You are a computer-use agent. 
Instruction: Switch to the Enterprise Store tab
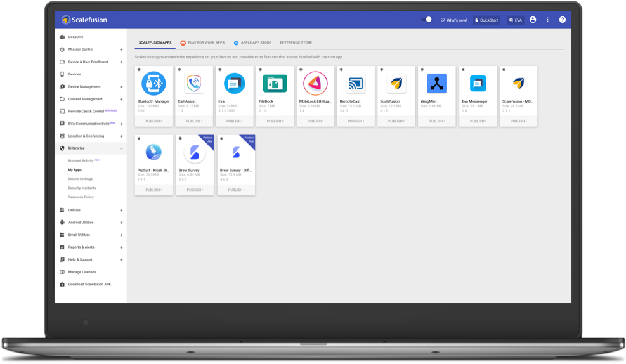tap(296, 42)
